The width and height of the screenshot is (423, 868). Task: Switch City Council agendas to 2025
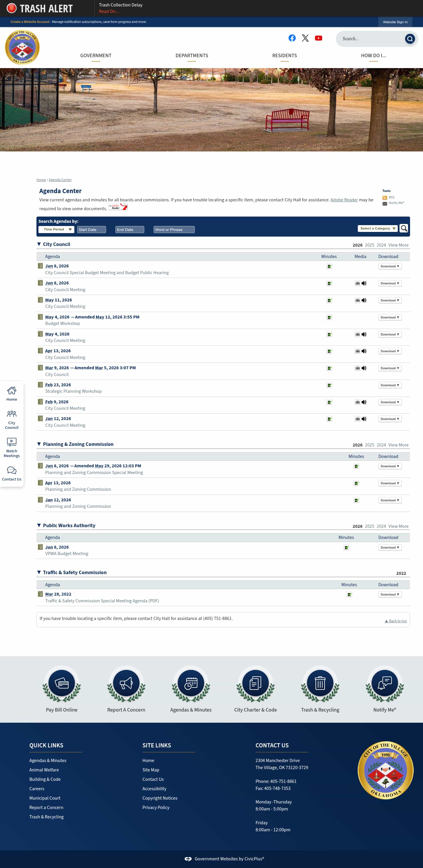369,245
